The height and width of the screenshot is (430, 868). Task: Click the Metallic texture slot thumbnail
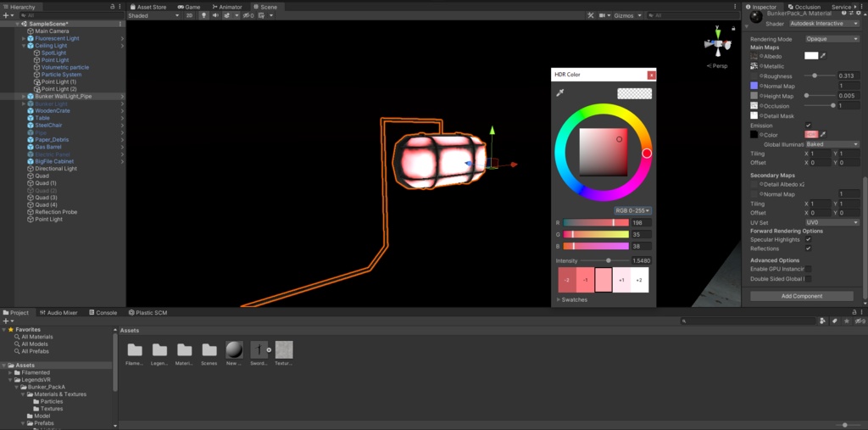(x=754, y=66)
